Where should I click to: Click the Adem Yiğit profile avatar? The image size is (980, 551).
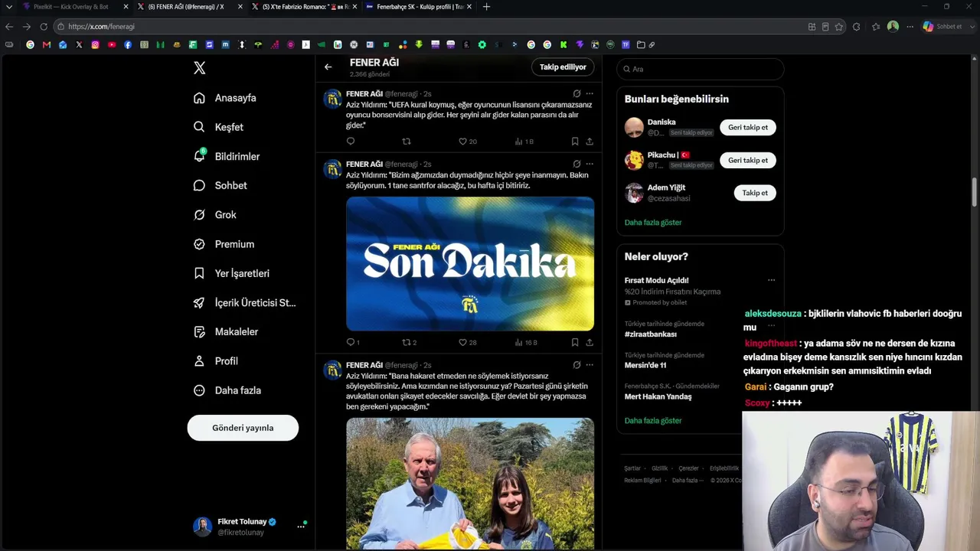point(634,193)
